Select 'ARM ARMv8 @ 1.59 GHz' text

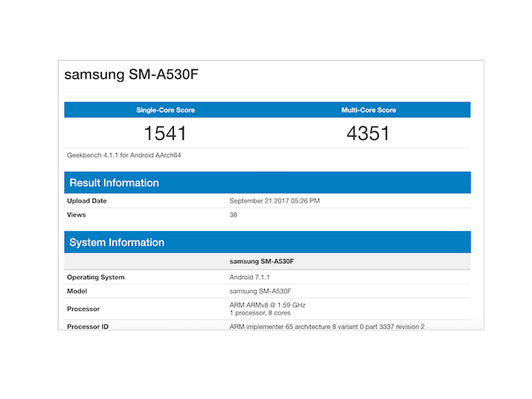[267, 305]
